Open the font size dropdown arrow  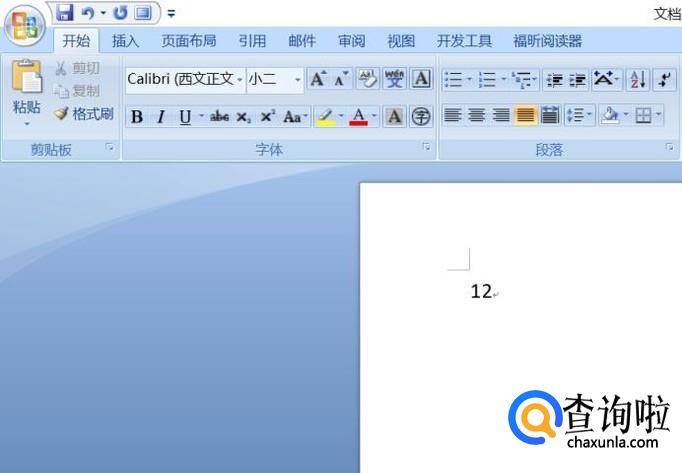click(298, 80)
